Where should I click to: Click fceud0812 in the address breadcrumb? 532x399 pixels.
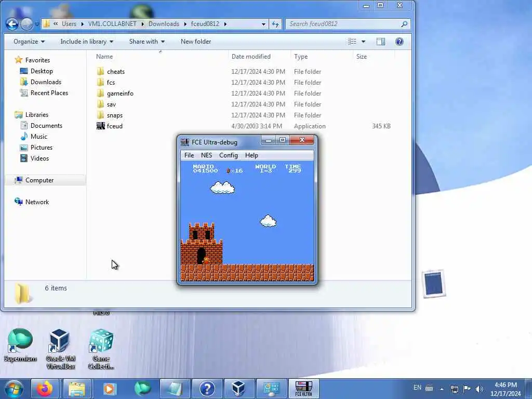(x=205, y=24)
